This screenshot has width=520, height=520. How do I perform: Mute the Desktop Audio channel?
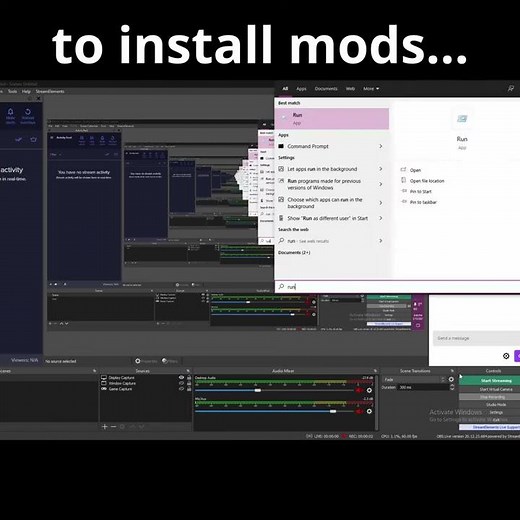[x=359, y=390]
